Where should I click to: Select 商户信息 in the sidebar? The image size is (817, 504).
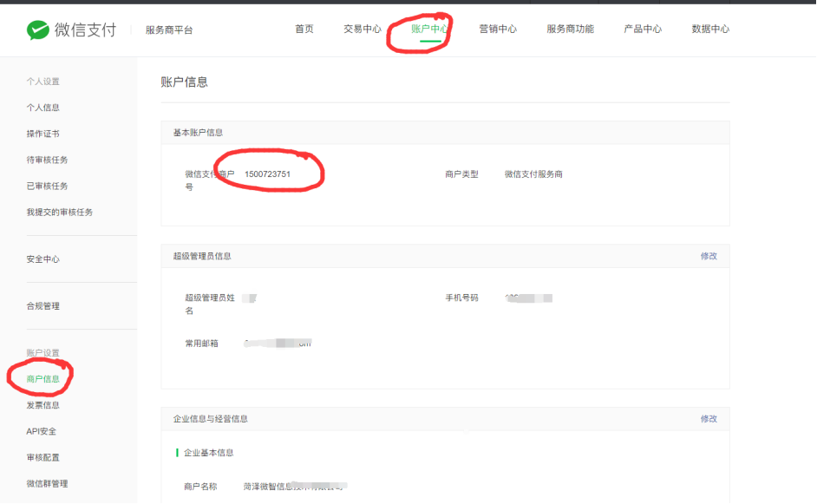43,379
